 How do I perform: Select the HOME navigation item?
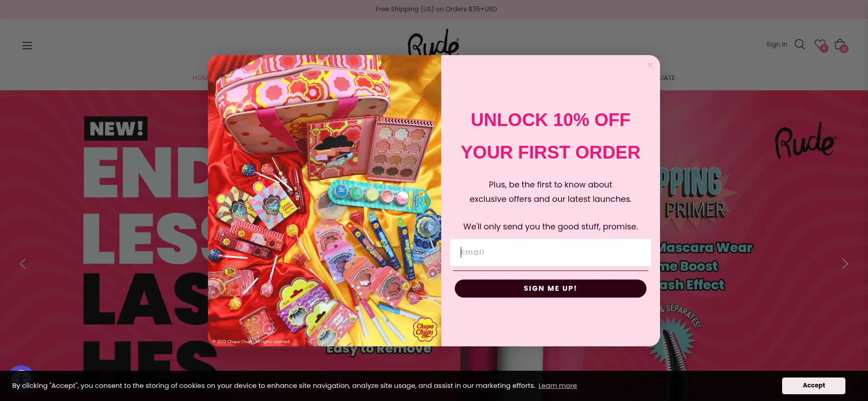coord(200,78)
